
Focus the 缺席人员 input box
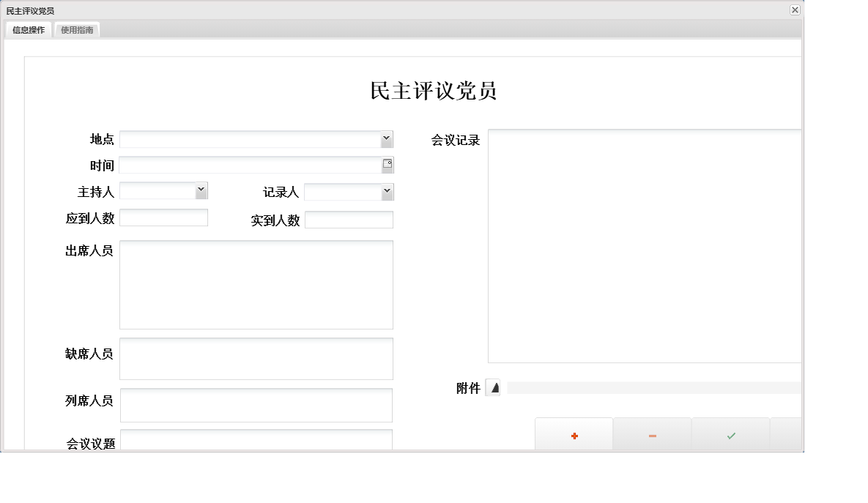tap(256, 358)
